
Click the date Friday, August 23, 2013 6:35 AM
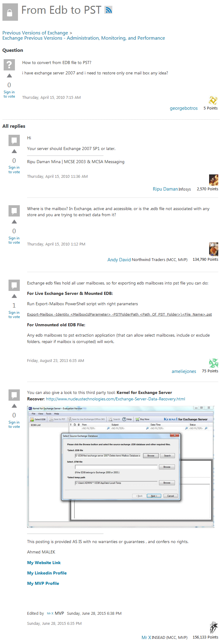(55, 361)
